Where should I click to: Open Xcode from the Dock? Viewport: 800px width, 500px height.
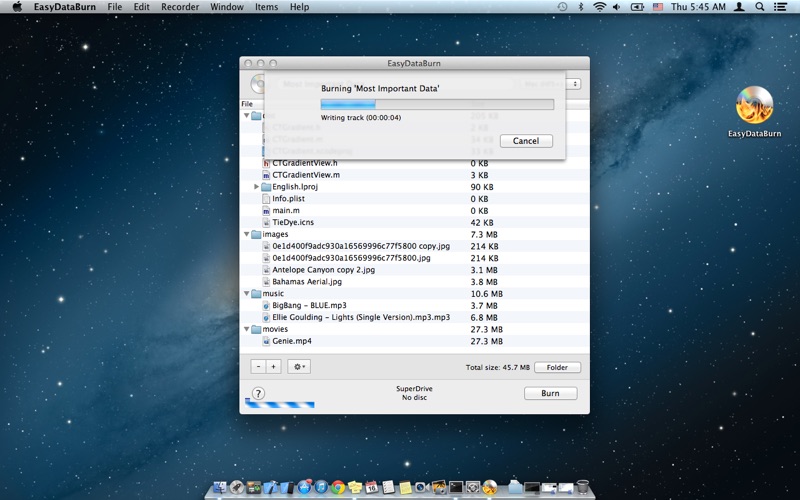(270, 487)
